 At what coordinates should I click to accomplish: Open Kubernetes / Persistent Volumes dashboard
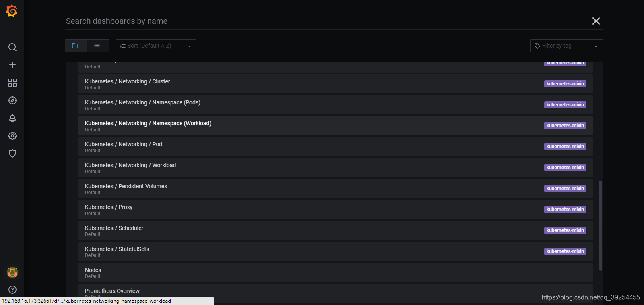[336, 189]
